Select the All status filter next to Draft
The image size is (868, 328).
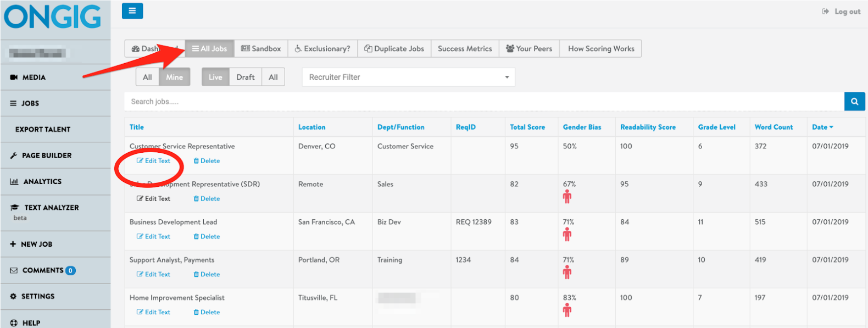pyautogui.click(x=273, y=77)
